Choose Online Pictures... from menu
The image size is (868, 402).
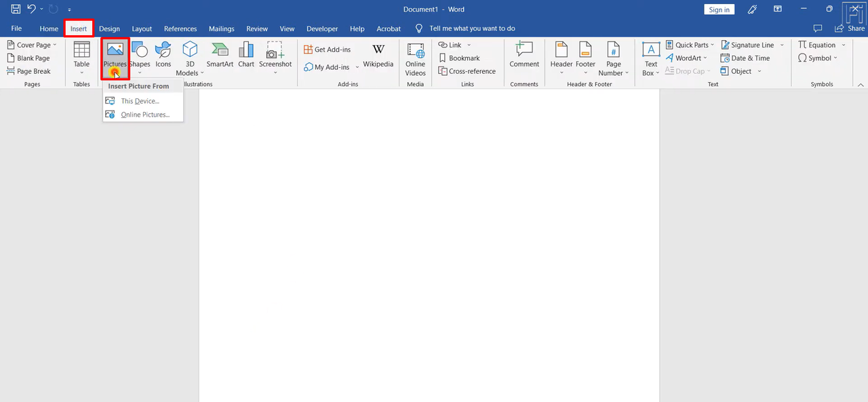tap(143, 115)
